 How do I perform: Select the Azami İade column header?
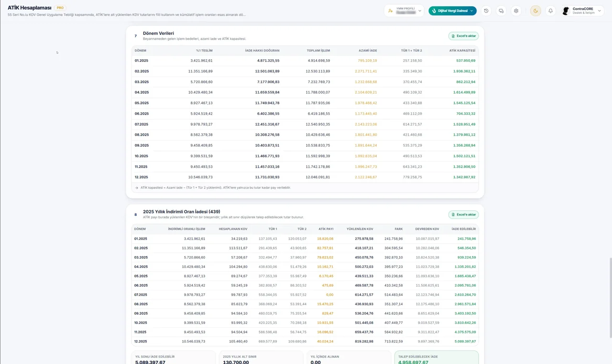click(368, 51)
